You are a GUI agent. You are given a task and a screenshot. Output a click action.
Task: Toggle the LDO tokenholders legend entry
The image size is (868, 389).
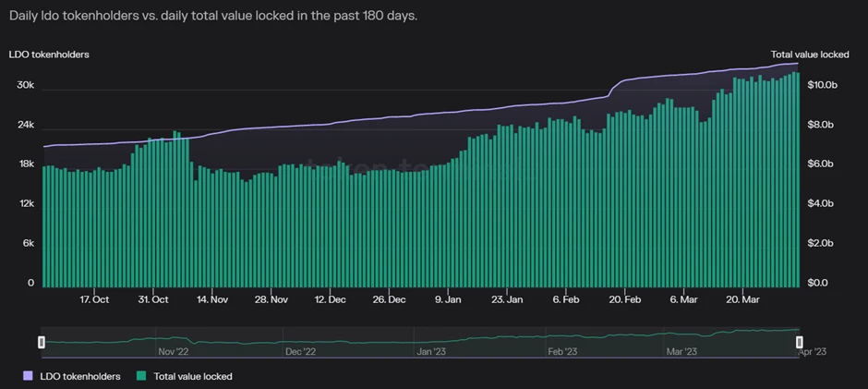(81, 376)
